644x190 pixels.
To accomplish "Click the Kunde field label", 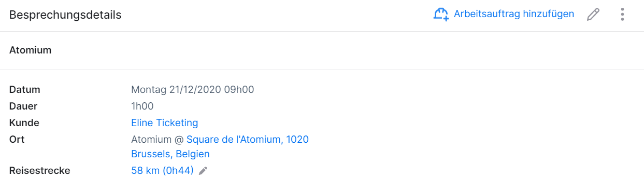I will click(24, 123).
